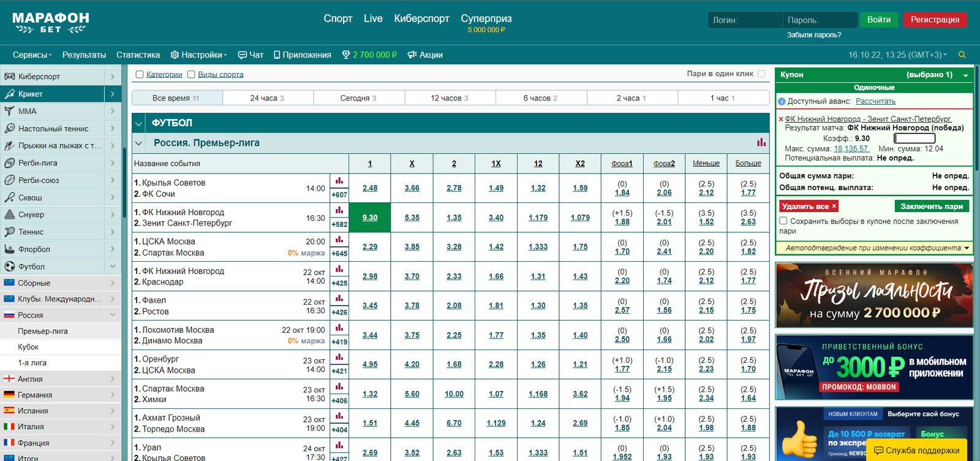Collapse the Футбол sidebar chevron
Screen dimensions: 980x461
(113, 266)
